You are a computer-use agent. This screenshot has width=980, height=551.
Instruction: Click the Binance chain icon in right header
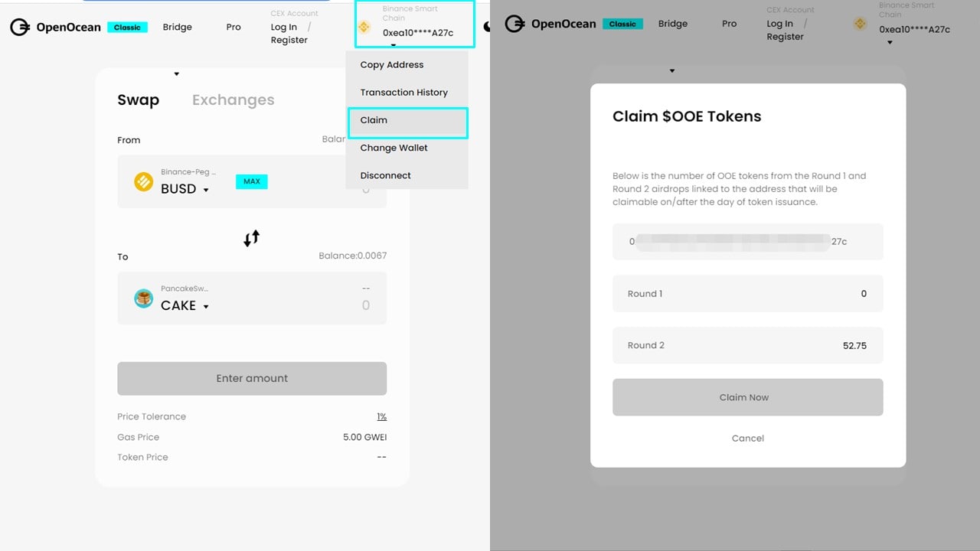860,24
